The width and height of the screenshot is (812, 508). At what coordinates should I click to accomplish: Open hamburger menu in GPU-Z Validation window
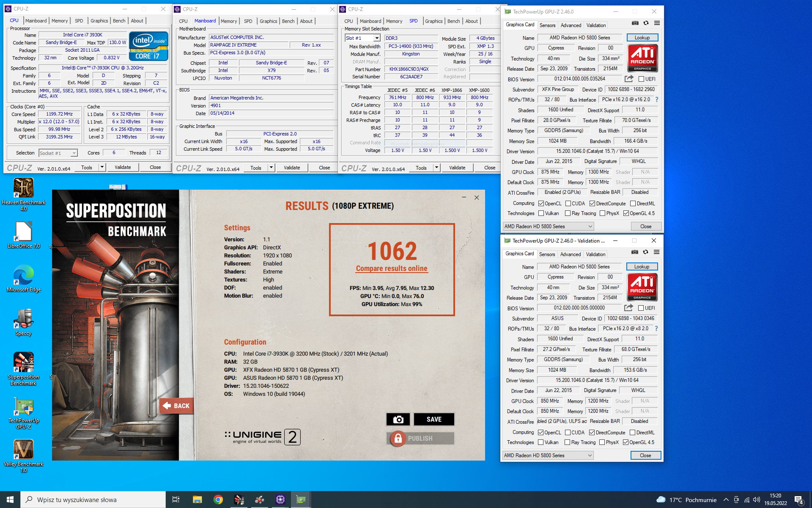656,252
